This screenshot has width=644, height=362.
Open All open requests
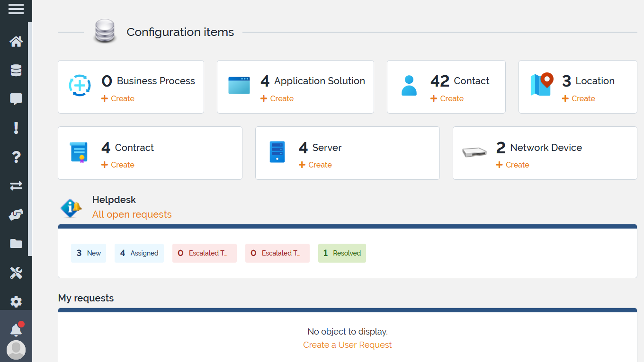click(132, 214)
